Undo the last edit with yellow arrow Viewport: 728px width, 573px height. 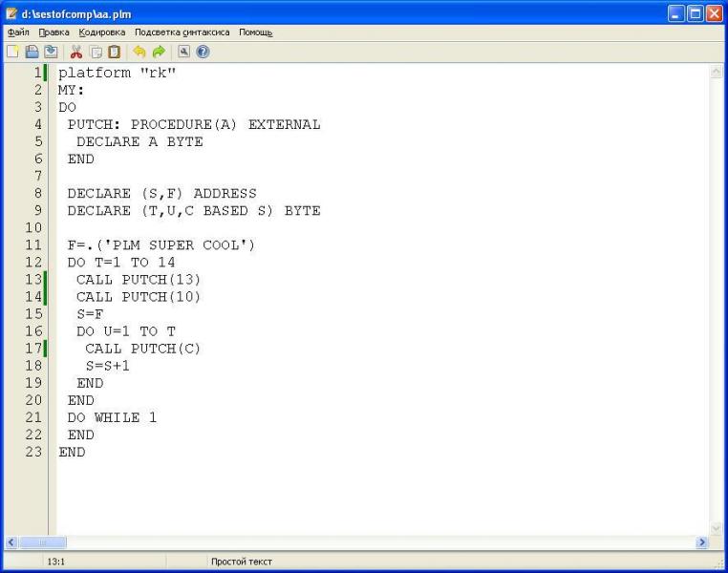pyautogui.click(x=139, y=52)
